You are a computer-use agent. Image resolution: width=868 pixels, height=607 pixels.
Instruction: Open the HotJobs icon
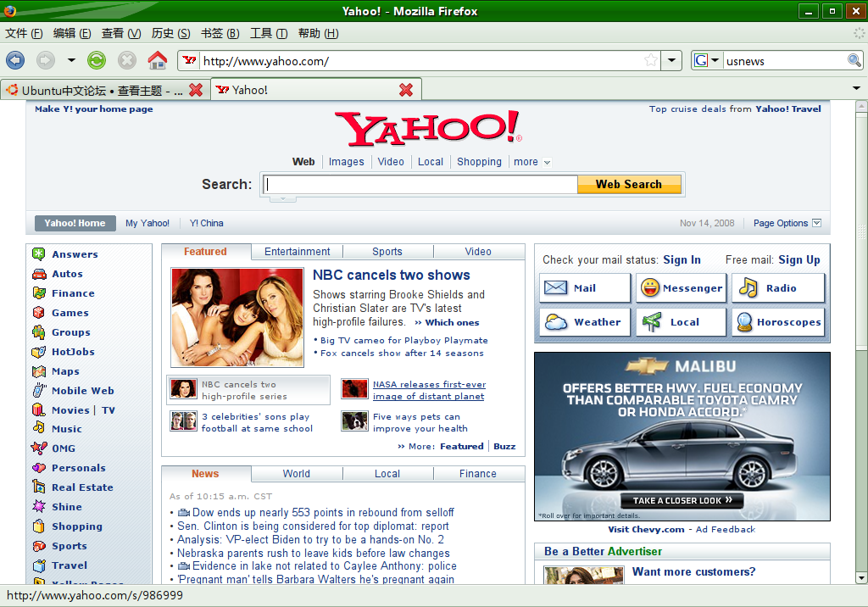click(39, 352)
